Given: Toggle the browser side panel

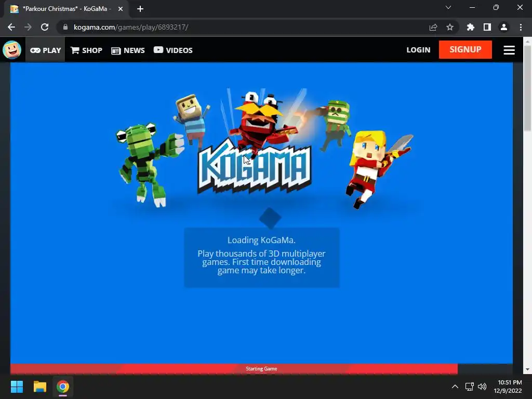Looking at the screenshot, I should pos(487,27).
